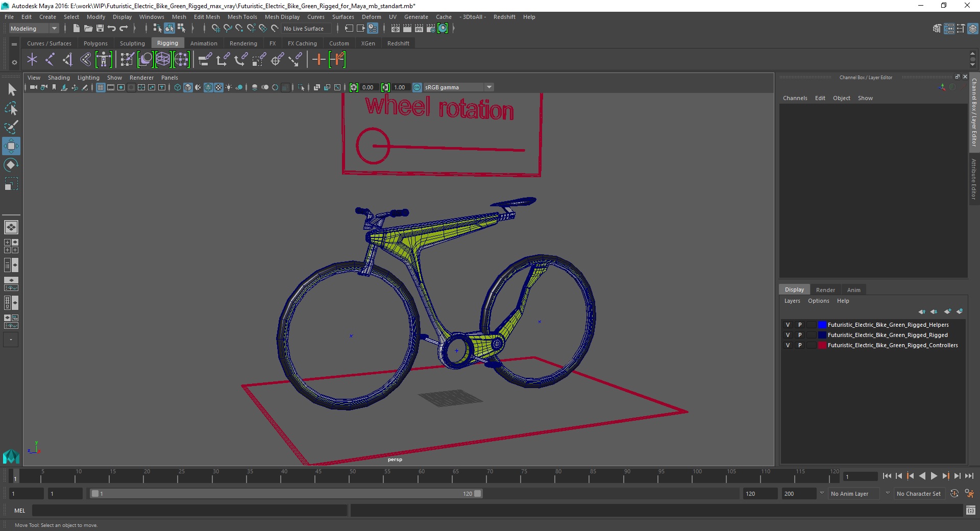The width and height of the screenshot is (980, 531).
Task: Click the Parent Constraint shelf icon
Action: (x=205, y=60)
